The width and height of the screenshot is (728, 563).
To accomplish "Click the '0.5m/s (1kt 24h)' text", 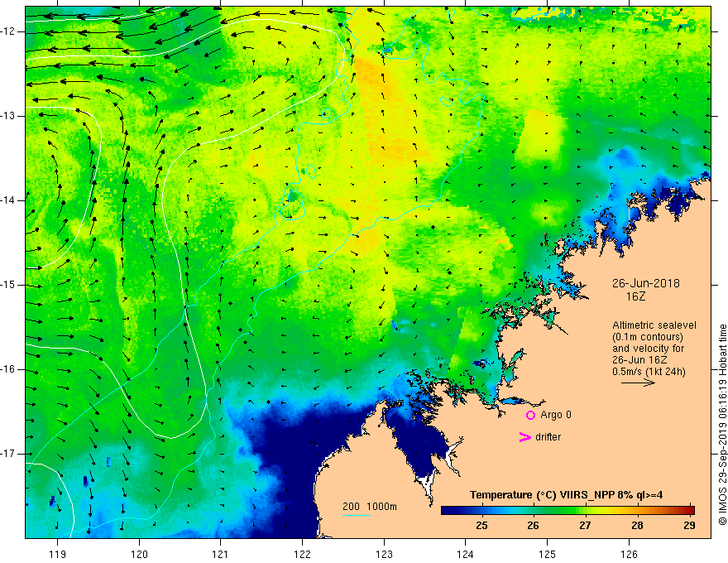I will coord(649,372).
